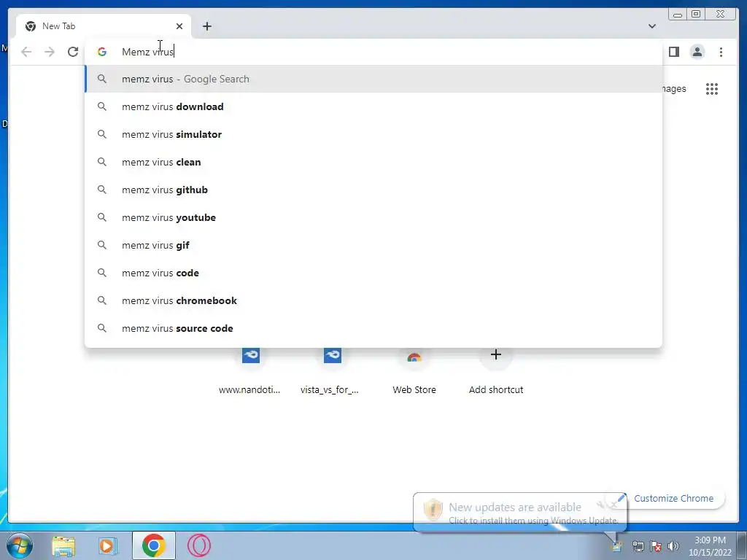Viewport: 747px width, 560px height.
Task: Open the tab search chevron dropdown
Action: (651, 26)
